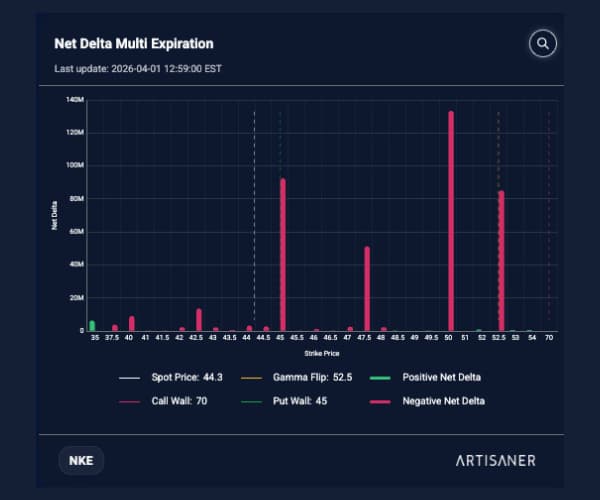Screen dimensions: 600x500
Task: Toggle the Positive Net Delta legend entry
Action: coord(425,378)
